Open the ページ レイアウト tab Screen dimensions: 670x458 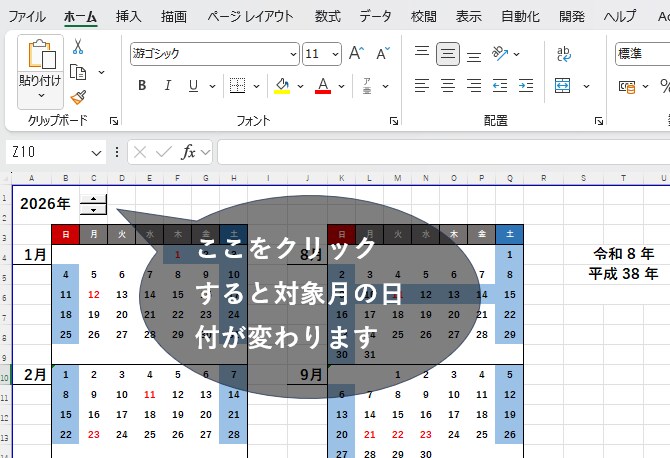(250, 17)
